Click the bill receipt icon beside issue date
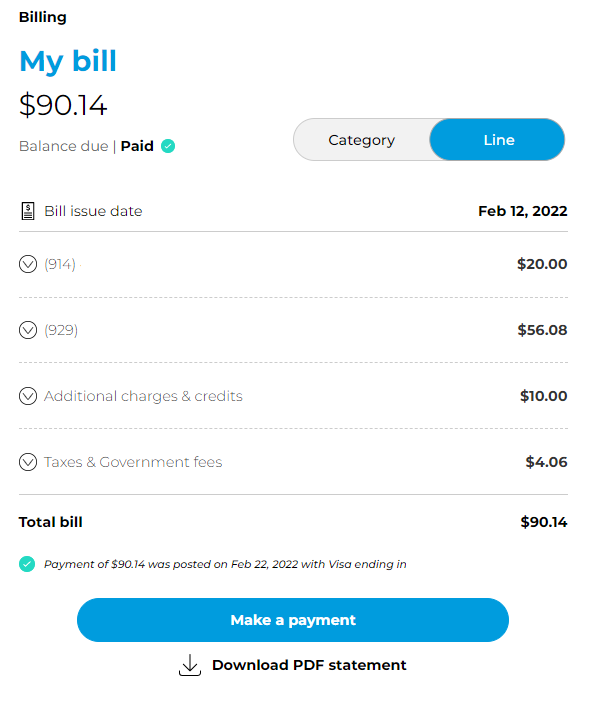Image resolution: width=593 pixels, height=703 pixels. (28, 211)
